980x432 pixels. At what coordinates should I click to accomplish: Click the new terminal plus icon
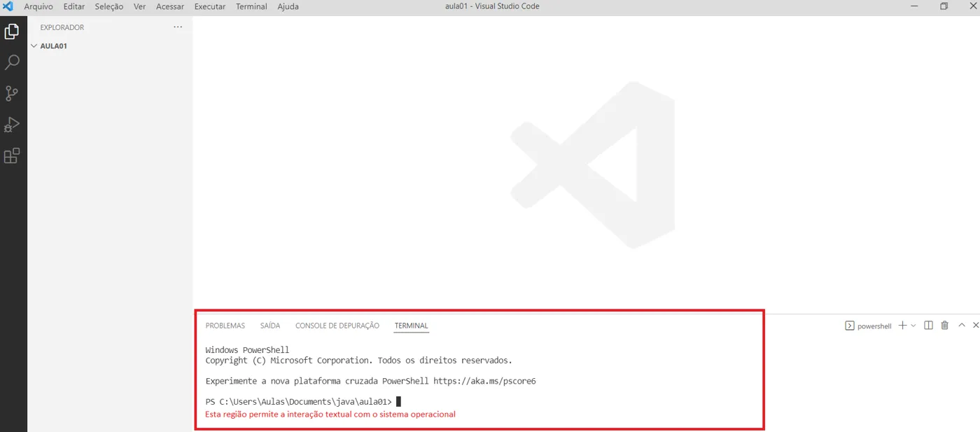(902, 326)
